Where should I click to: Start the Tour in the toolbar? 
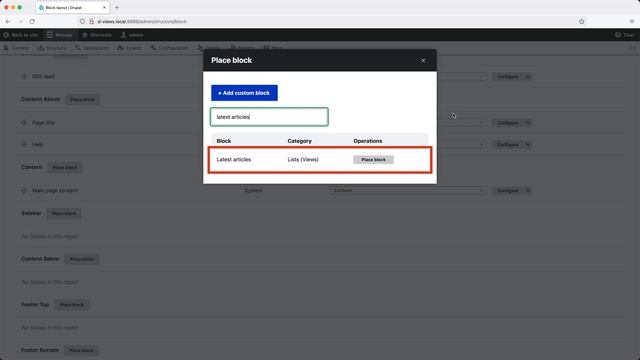pyautogui.click(x=625, y=35)
